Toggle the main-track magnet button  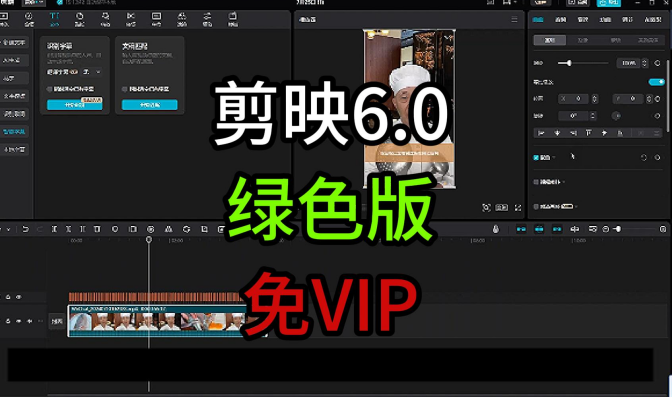click(521, 229)
